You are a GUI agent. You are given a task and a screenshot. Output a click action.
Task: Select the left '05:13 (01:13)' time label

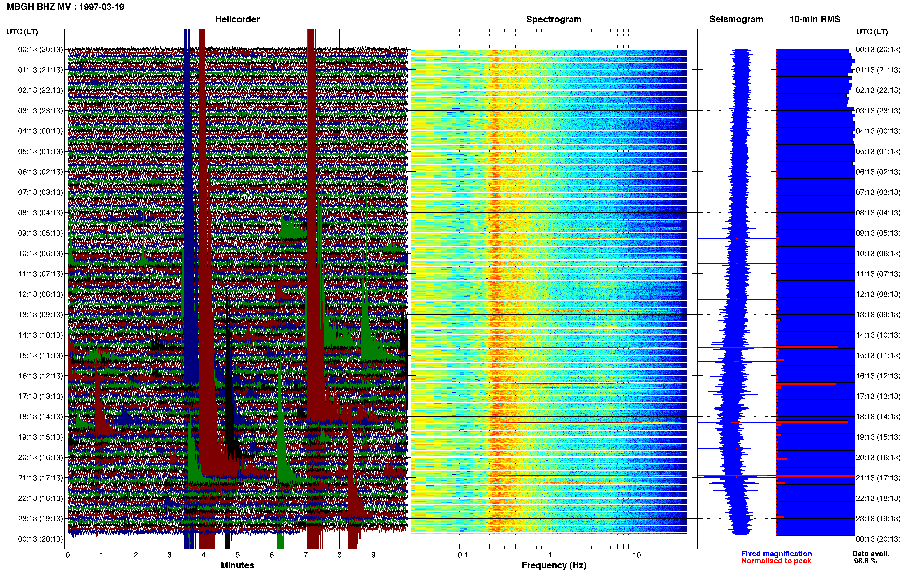(40, 151)
